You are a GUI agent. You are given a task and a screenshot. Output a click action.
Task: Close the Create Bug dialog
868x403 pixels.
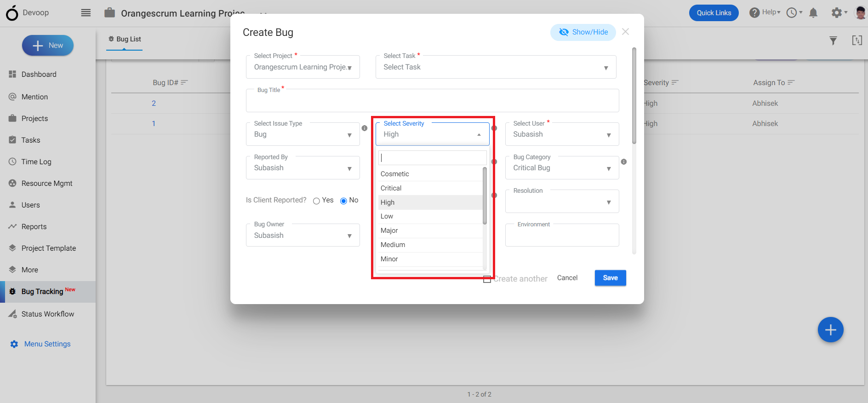tap(625, 32)
